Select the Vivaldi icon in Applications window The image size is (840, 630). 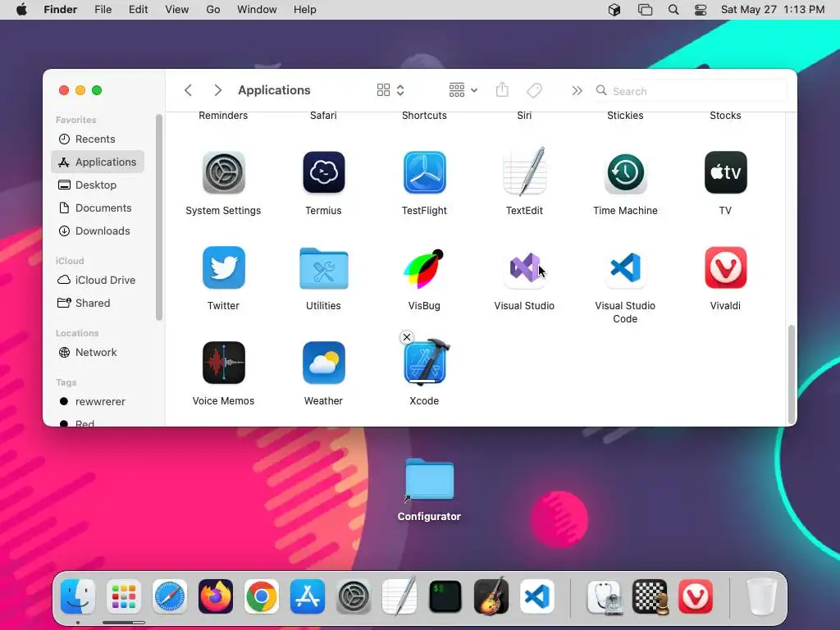tap(725, 267)
